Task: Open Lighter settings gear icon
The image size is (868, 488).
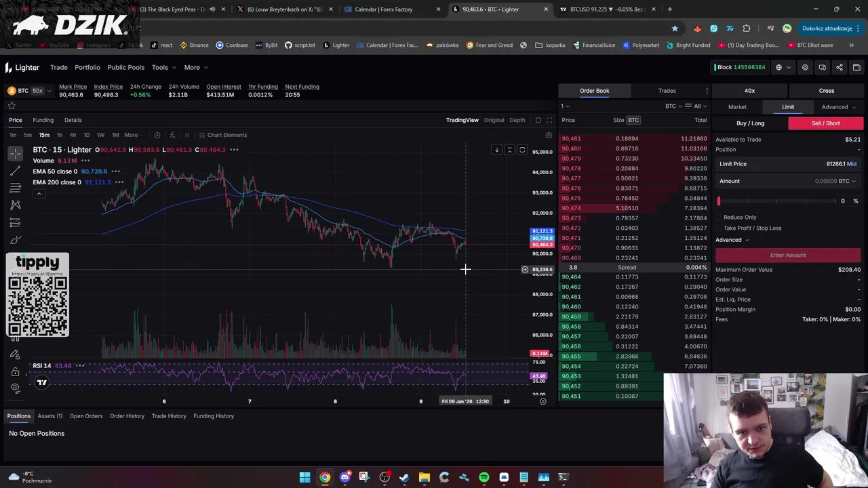Action: pos(805,67)
